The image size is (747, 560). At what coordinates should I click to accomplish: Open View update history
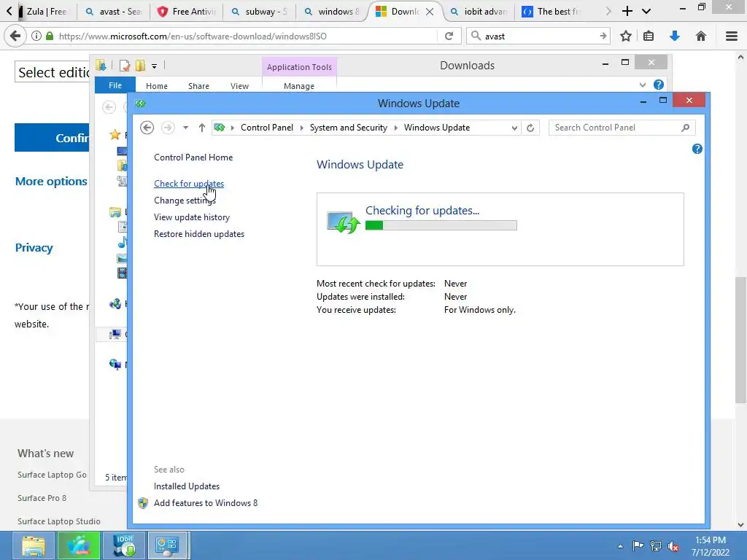192,217
